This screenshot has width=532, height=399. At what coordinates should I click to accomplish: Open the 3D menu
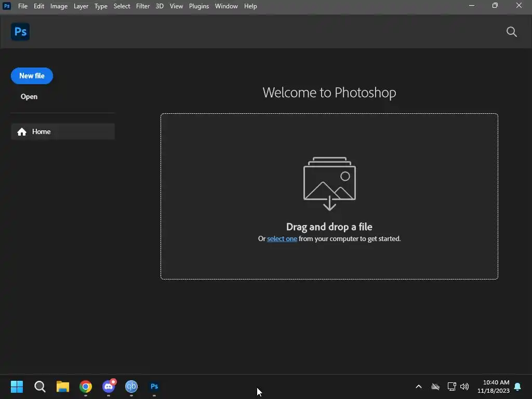point(159,6)
